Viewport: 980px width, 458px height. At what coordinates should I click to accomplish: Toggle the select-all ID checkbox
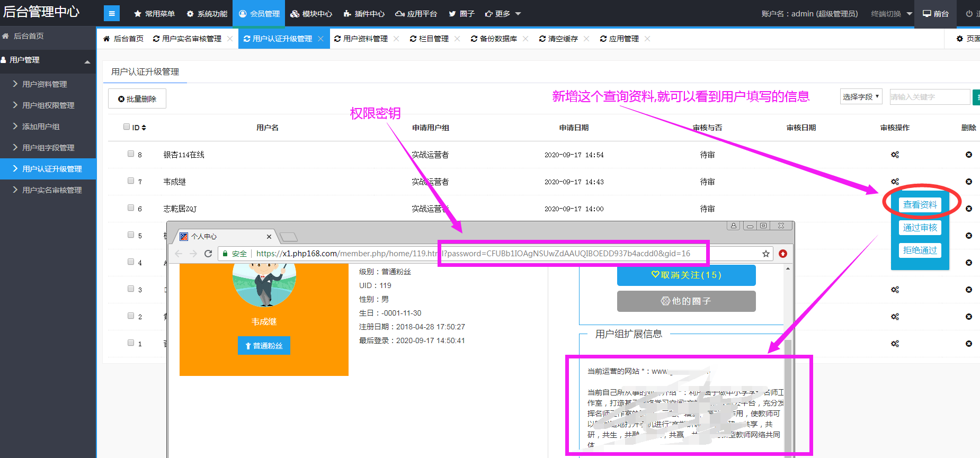tap(127, 127)
